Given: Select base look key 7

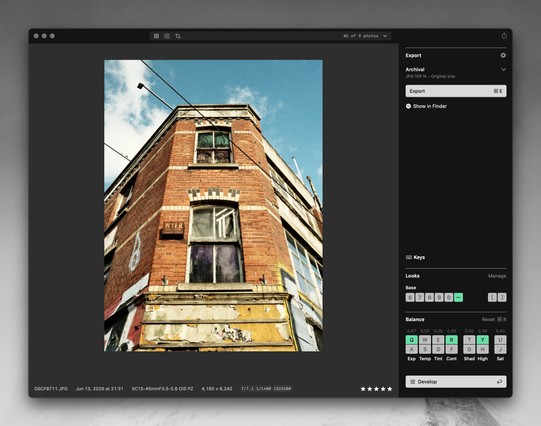Looking at the screenshot, I should (x=420, y=297).
